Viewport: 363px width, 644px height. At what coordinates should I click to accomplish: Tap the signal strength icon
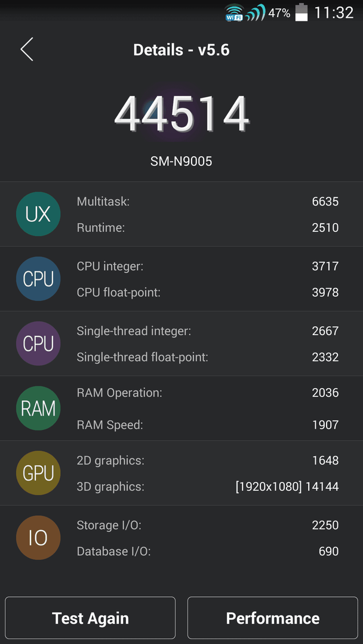click(x=256, y=13)
